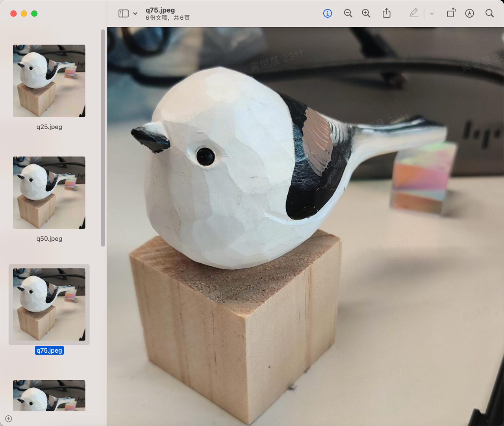
Task: Click the sidebar vertical scrollbar
Action: point(103,138)
